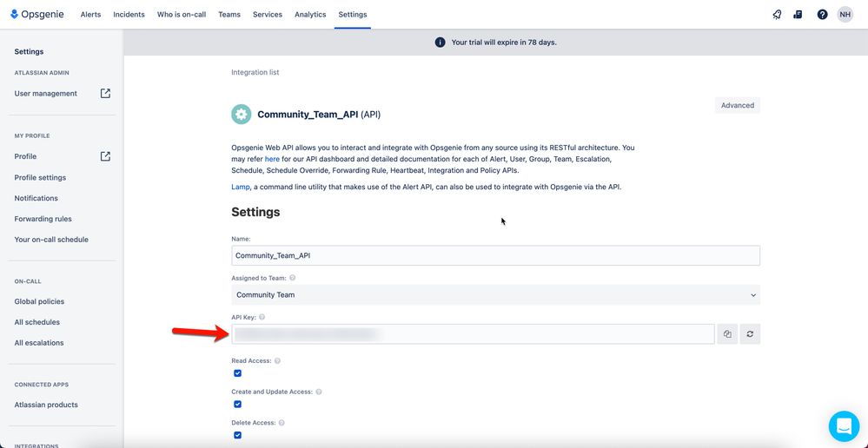This screenshot has width=868, height=448.
Task: Open Atlassian products in the sidebar
Action: (x=46, y=405)
